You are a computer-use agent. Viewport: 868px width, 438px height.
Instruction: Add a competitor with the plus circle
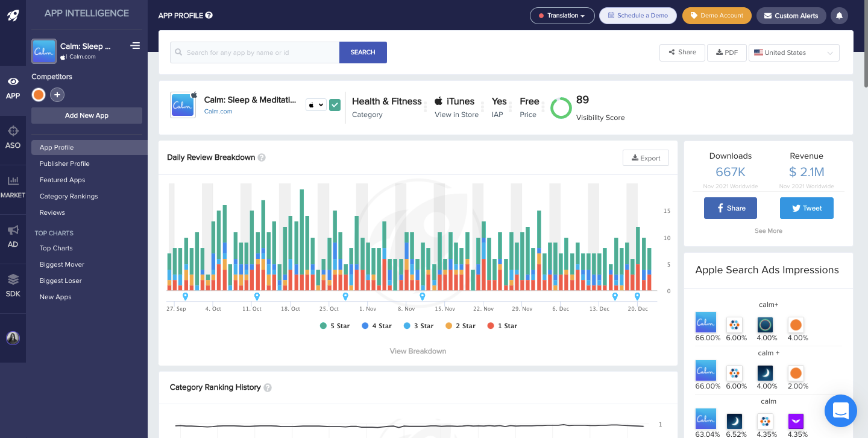point(57,95)
